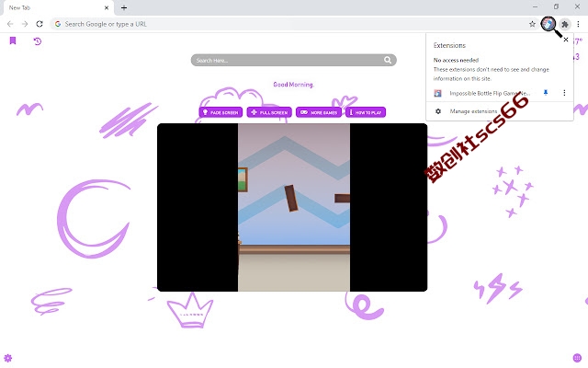Open the purple settings gear icon
The width and height of the screenshot is (588, 368).
8,358
